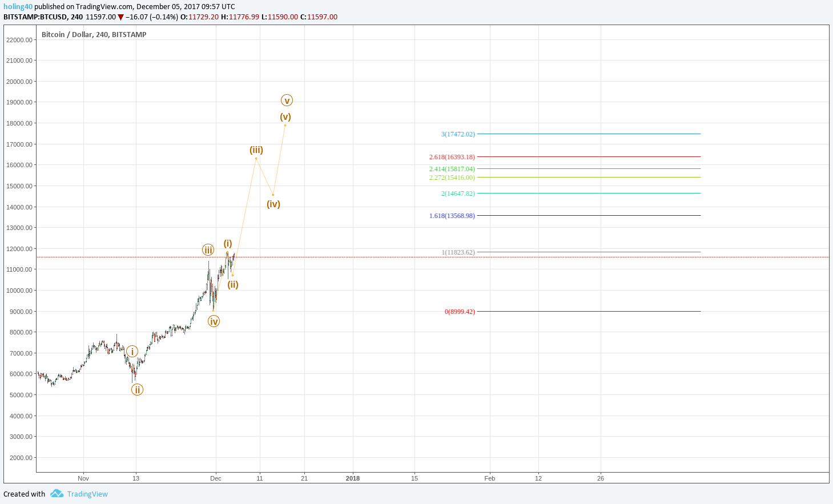
Task: Click the Nov date axis label
Action: point(83,478)
